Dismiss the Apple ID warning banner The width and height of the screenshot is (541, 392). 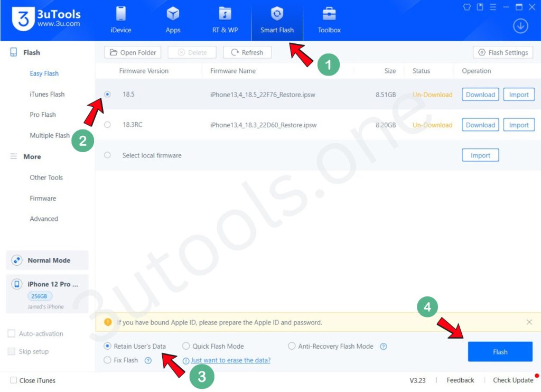(x=529, y=322)
